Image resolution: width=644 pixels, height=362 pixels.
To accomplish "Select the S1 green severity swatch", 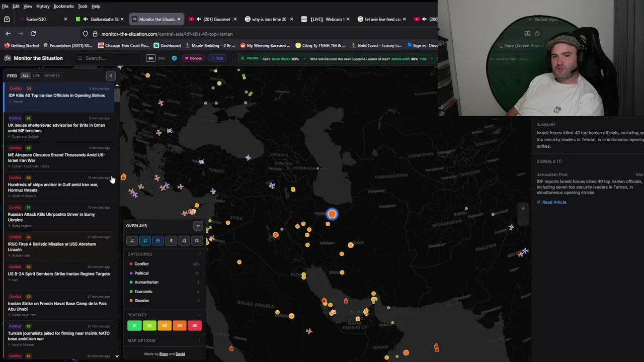I will coord(134,326).
